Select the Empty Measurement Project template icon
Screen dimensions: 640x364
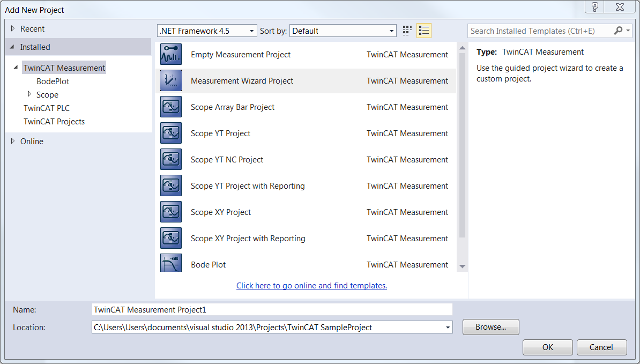pyautogui.click(x=170, y=55)
